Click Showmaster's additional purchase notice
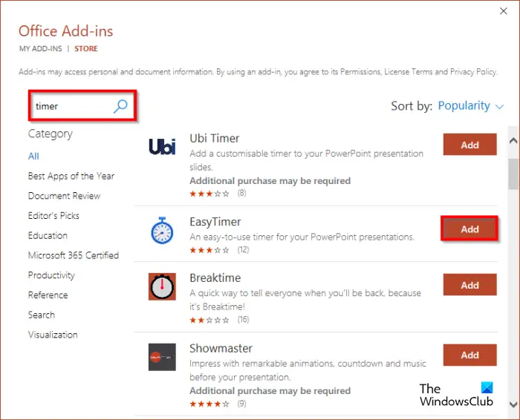The width and height of the screenshot is (520, 420). click(270, 391)
